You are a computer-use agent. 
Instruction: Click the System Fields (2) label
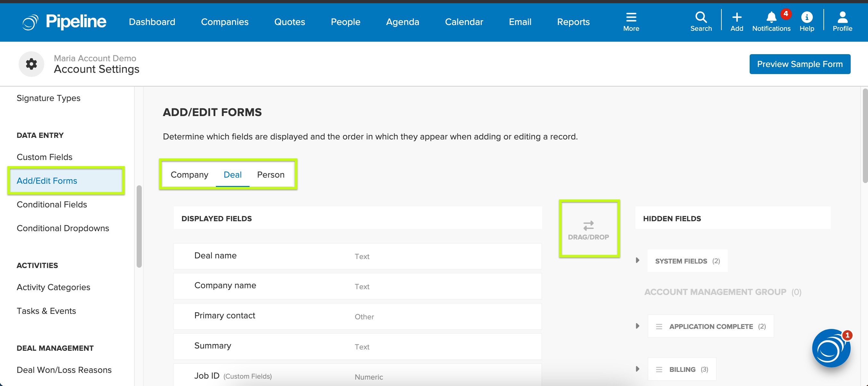coord(687,261)
